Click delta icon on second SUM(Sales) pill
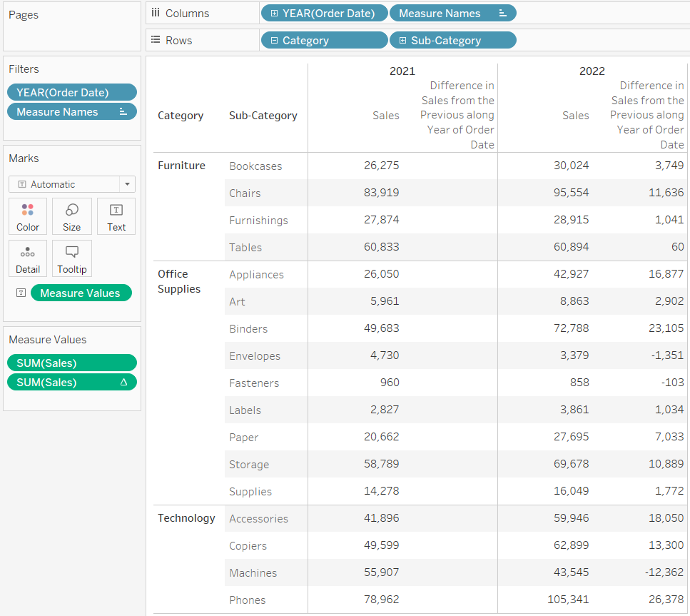The image size is (690, 616). coord(123,383)
